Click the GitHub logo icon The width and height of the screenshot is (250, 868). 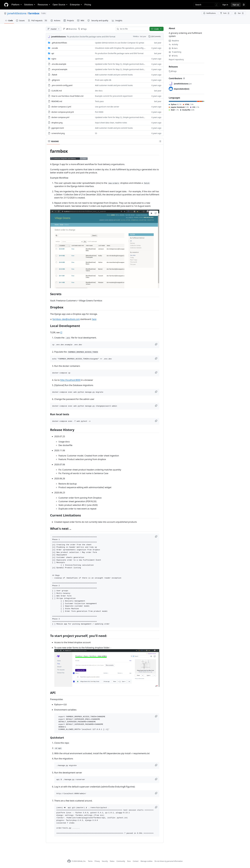click(6, 5)
